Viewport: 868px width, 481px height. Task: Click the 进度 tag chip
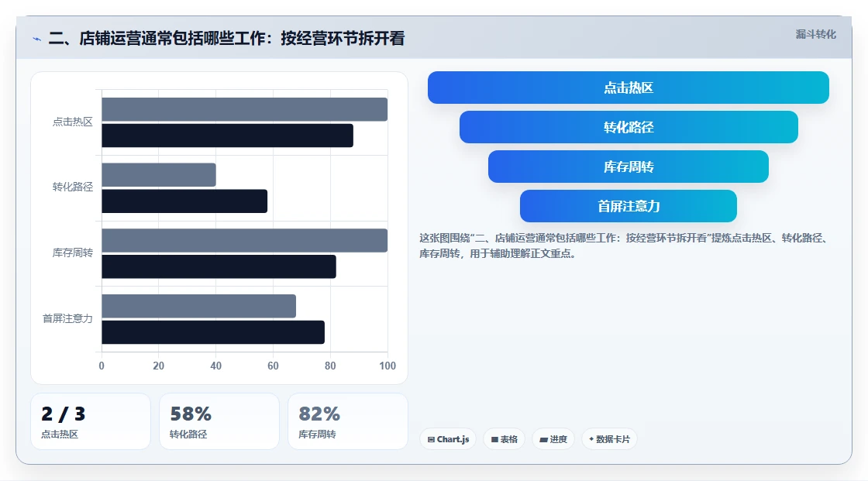tap(553, 439)
